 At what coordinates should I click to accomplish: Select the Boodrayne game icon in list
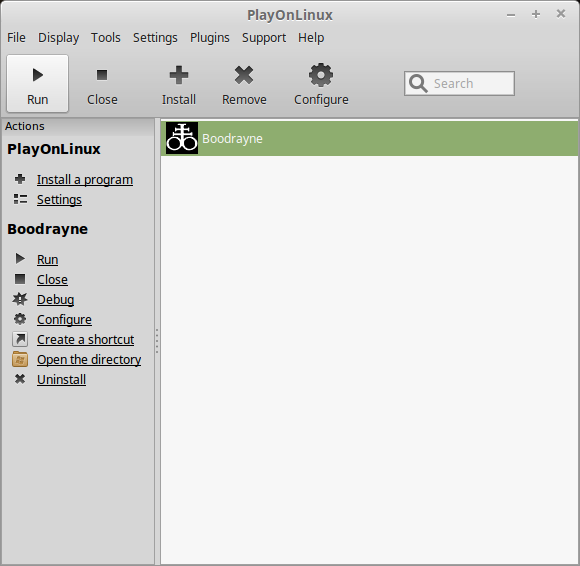click(x=182, y=138)
